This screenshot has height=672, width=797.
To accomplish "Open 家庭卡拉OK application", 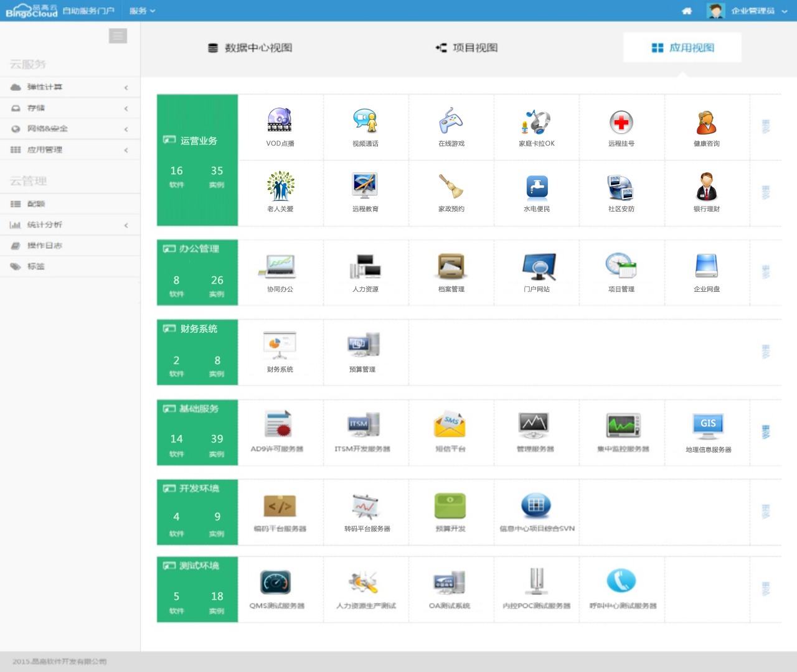I will [536, 121].
